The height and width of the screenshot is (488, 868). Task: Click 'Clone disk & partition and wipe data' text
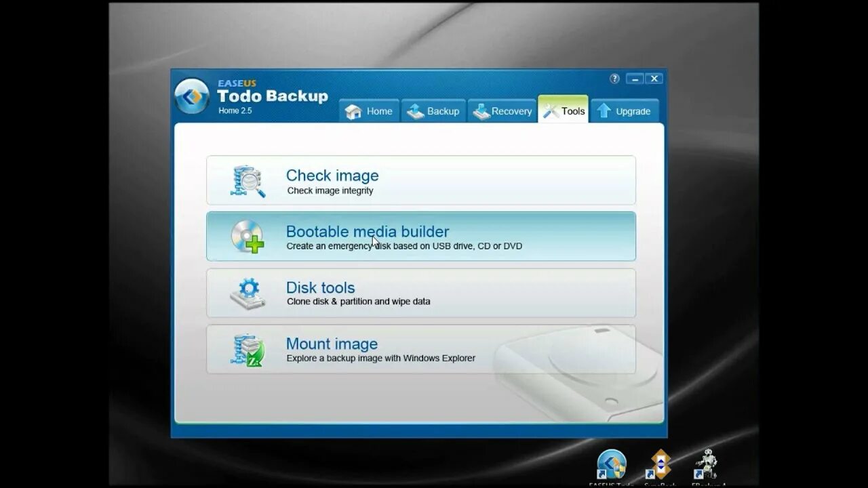click(x=358, y=302)
